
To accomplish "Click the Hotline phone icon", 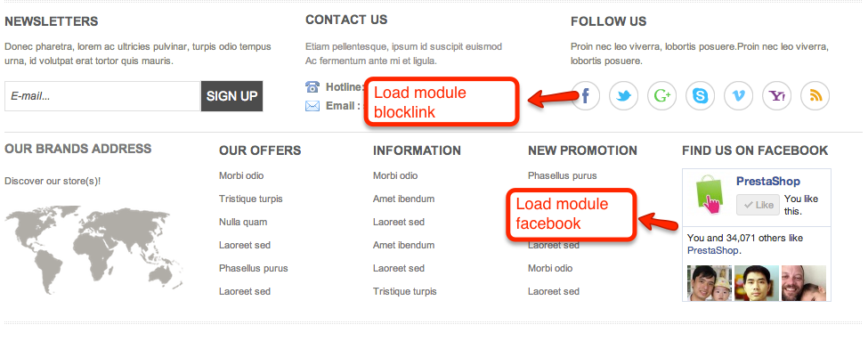I will click(312, 87).
